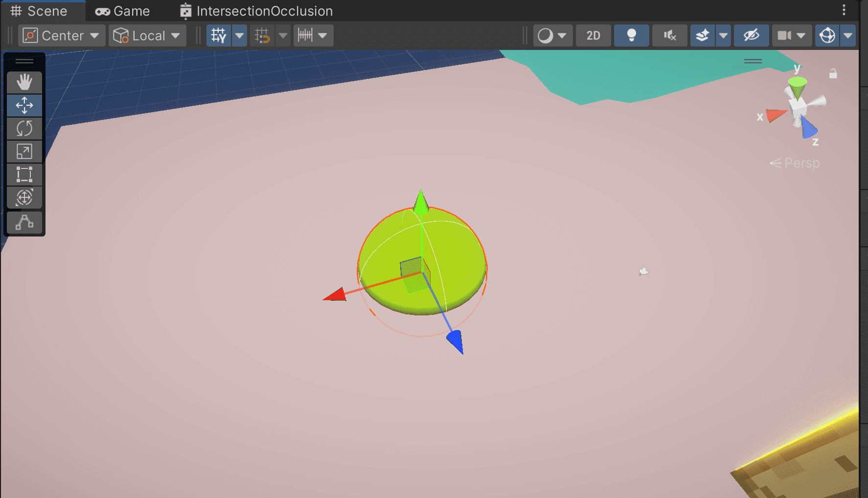Click the green Y move handle arrow
Image resolution: width=868 pixels, height=498 pixels.
coord(421,202)
